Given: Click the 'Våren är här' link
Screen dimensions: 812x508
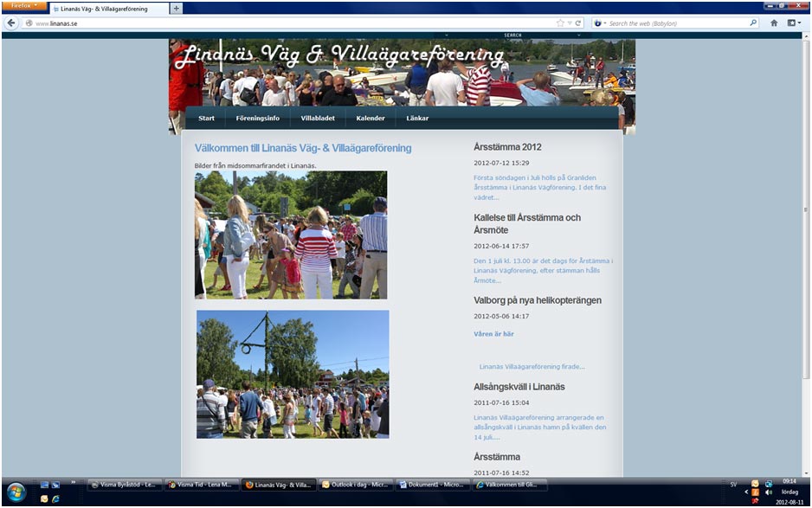Looking at the screenshot, I should click(x=493, y=334).
